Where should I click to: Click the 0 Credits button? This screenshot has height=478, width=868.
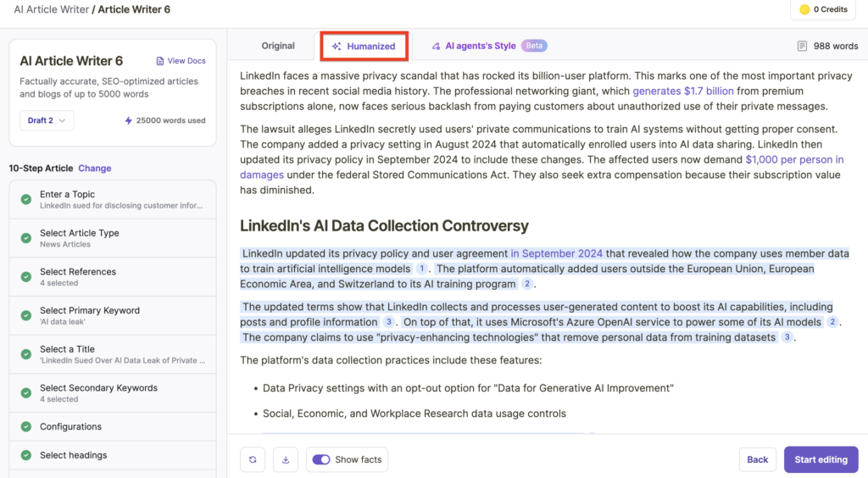point(824,9)
